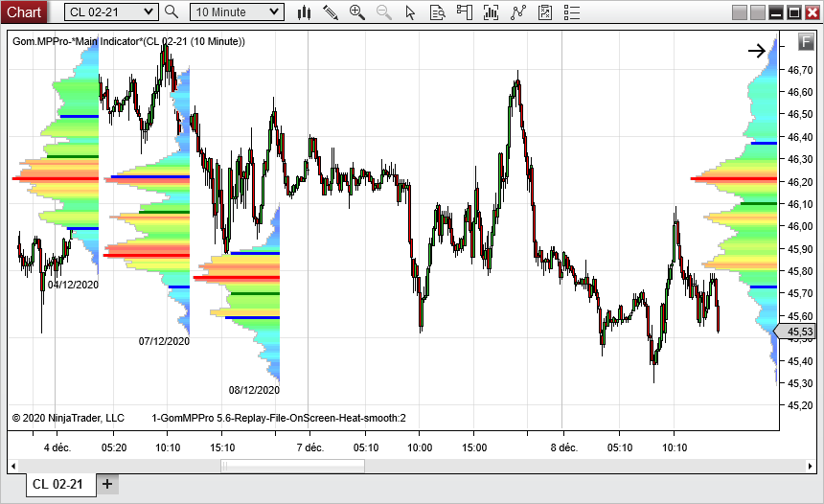
Task: Add a new tab with plus button
Action: 107,484
